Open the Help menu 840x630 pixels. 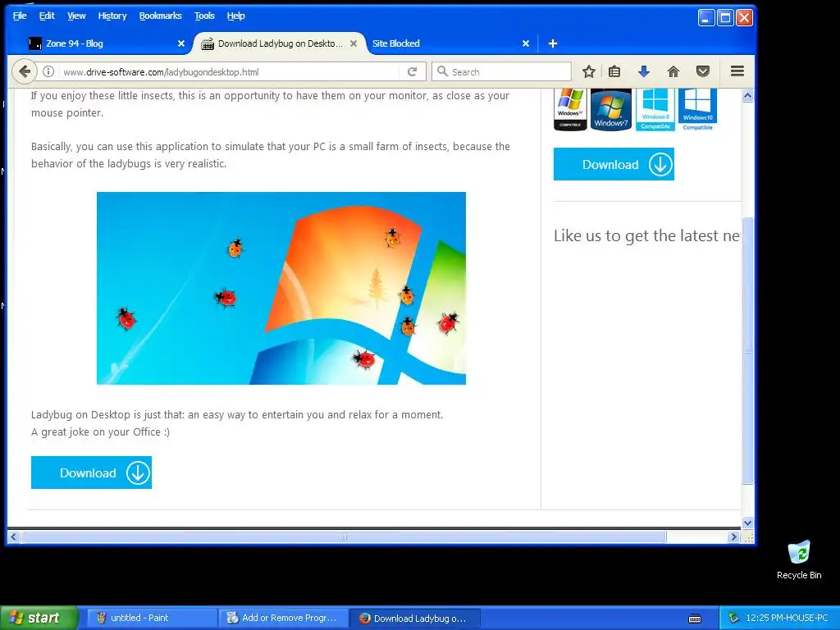235,16
